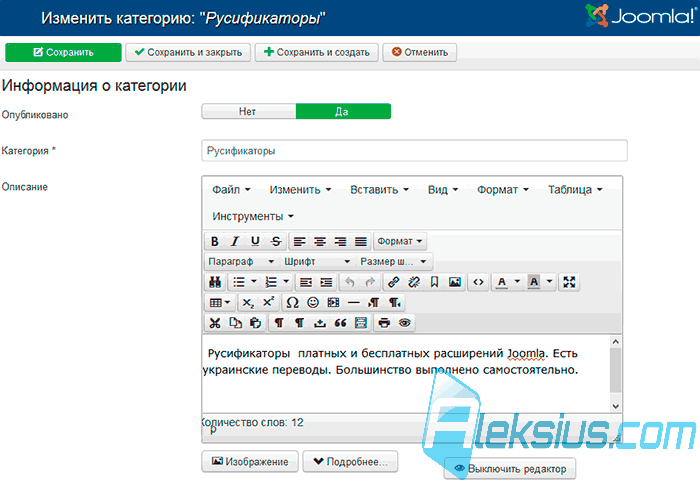700x481 pixels.
Task: Apply subscript formatting
Action: click(x=248, y=303)
